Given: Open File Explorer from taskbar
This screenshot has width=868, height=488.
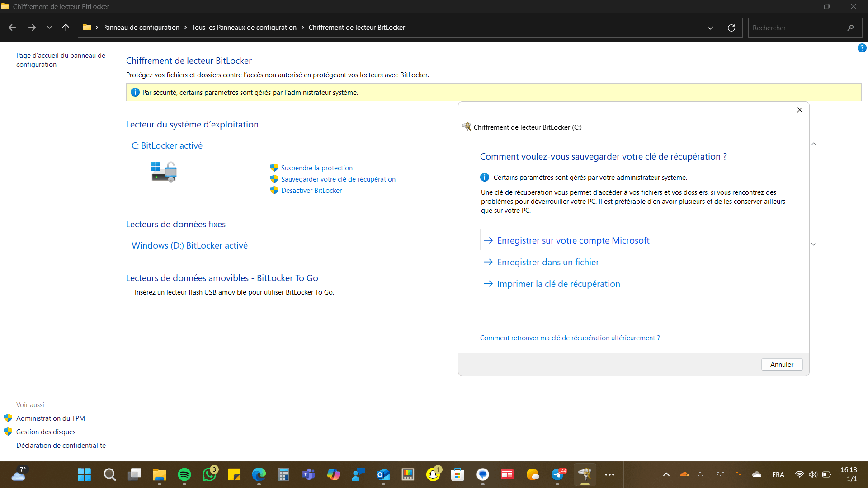Looking at the screenshot, I should 159,474.
